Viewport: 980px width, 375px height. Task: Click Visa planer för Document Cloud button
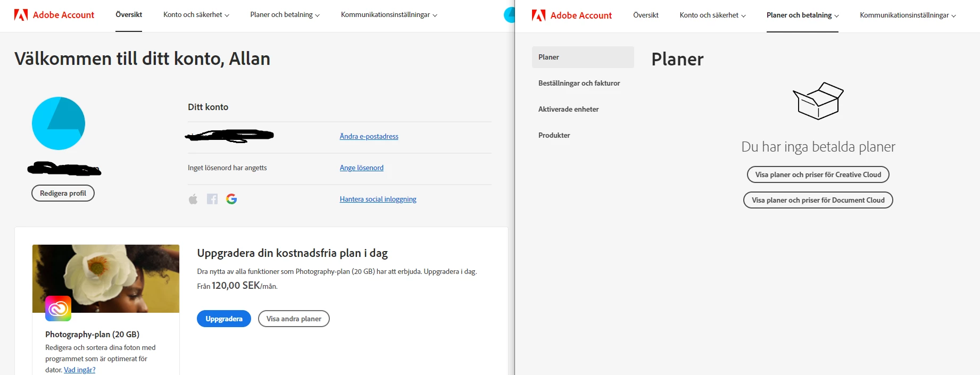818,200
